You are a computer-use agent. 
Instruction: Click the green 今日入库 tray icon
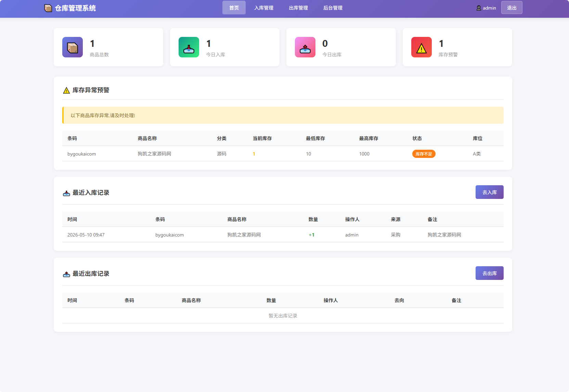click(189, 47)
